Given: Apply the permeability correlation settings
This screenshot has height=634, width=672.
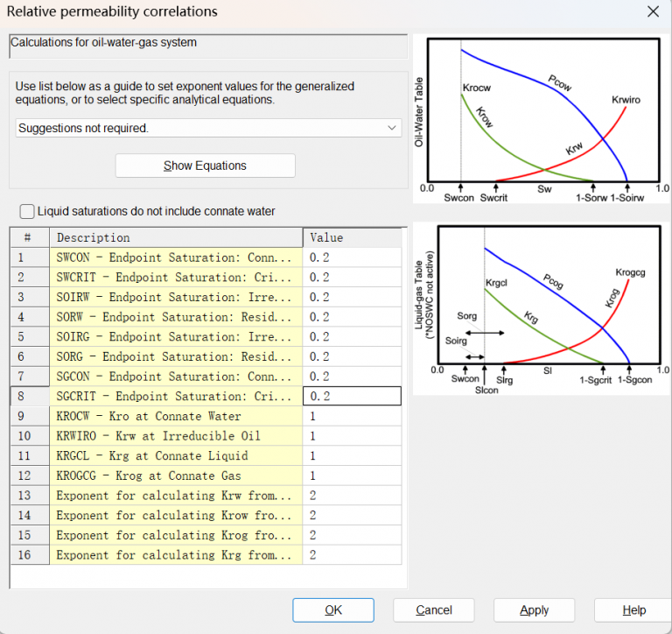Looking at the screenshot, I should (x=534, y=609).
